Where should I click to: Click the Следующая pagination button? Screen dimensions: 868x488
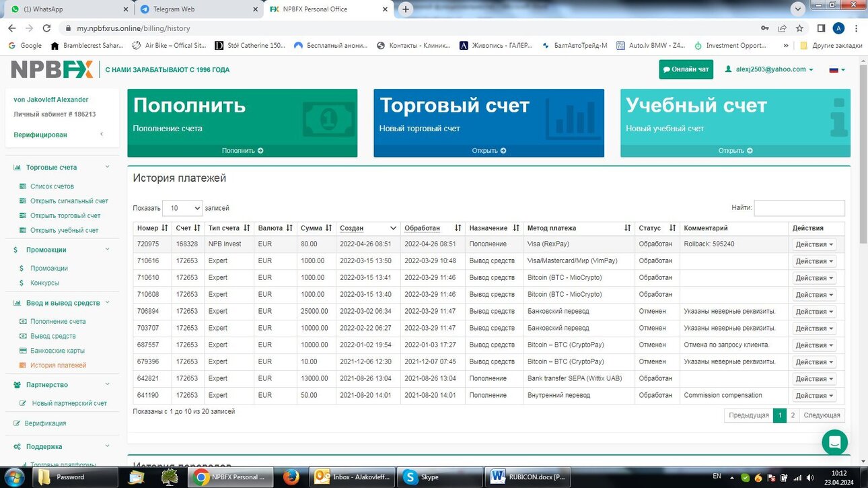pyautogui.click(x=822, y=415)
